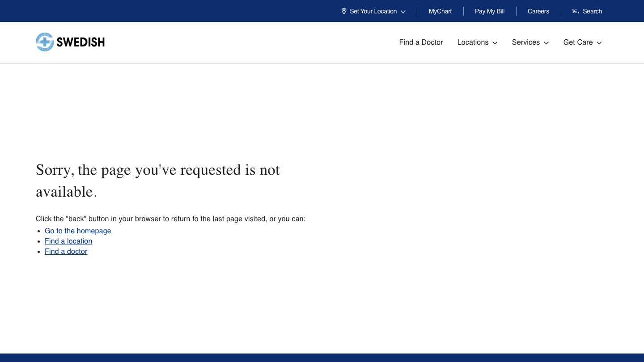Expand the Set Your Location chevron
The height and width of the screenshot is (362, 644).
coord(403,12)
